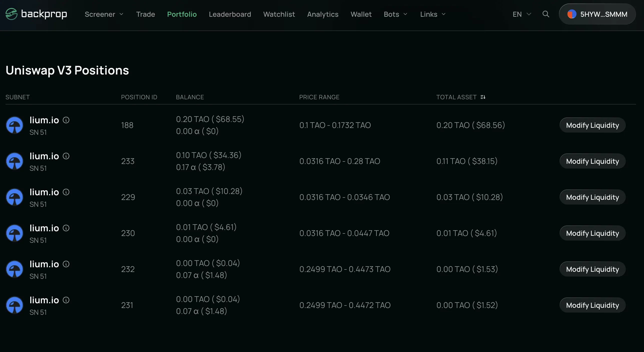Viewport: 644px width, 352px height.
Task: Click total asset 0.00 TAO ($1.53)
Action: click(x=467, y=269)
